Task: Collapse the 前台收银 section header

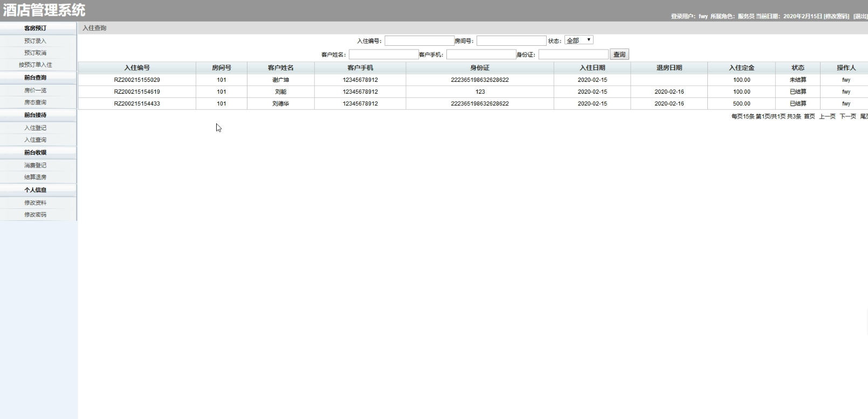Action: tap(35, 152)
